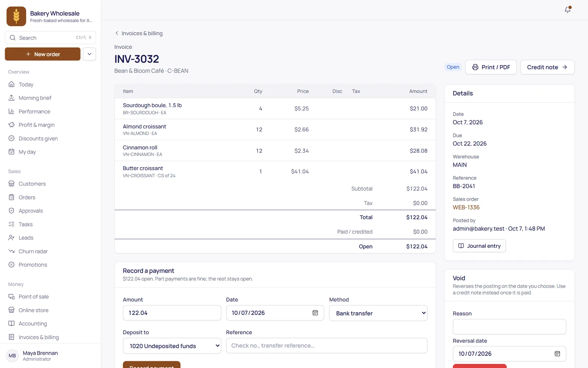
Task: Click the Search box in sidebar
Action: click(x=50, y=38)
